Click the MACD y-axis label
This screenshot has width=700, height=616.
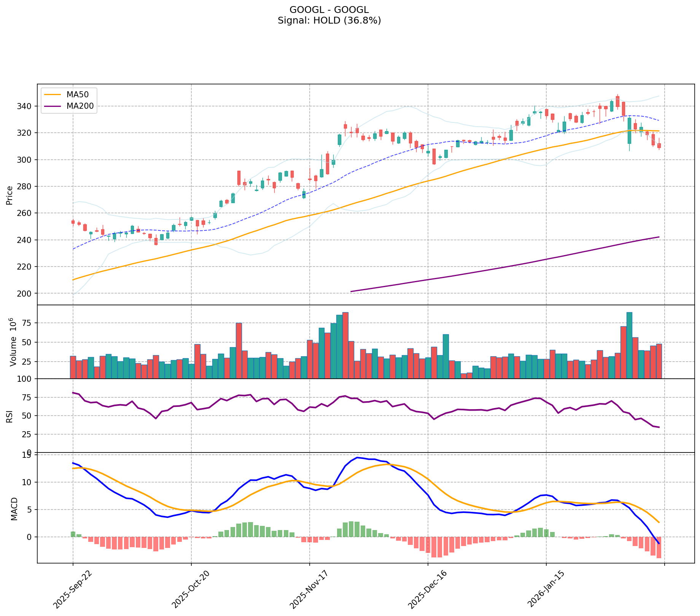[14, 508]
